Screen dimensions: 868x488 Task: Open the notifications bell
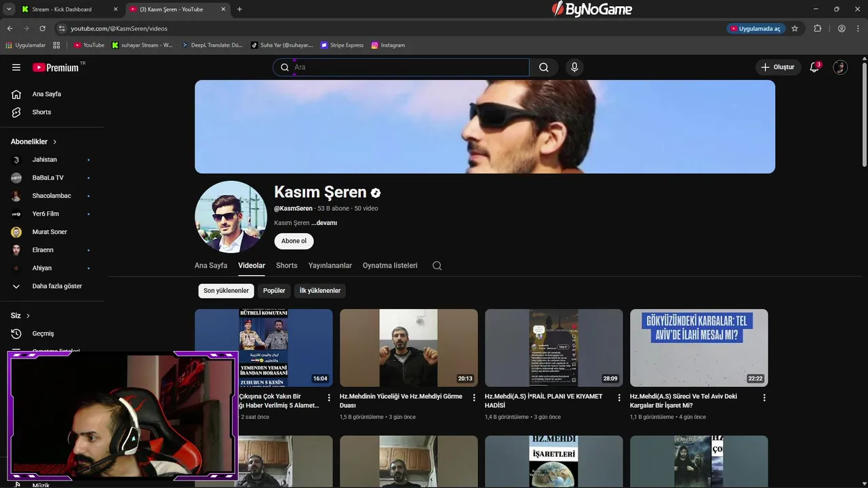(x=815, y=67)
